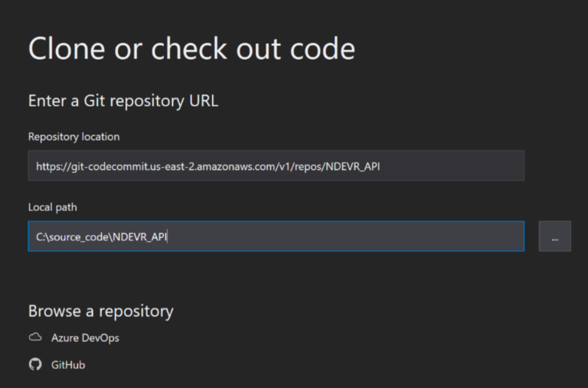The width and height of the screenshot is (588, 388).
Task: Click the "Browse a repository" heading
Action: coord(100,311)
